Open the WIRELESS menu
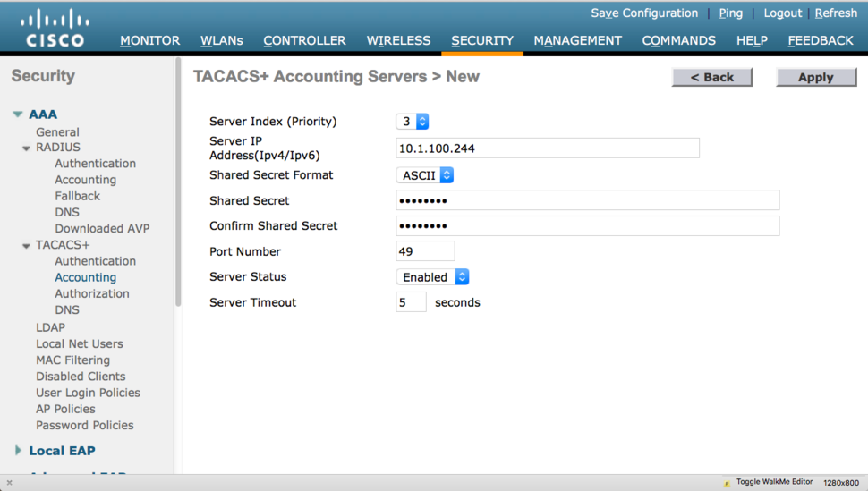 click(398, 40)
